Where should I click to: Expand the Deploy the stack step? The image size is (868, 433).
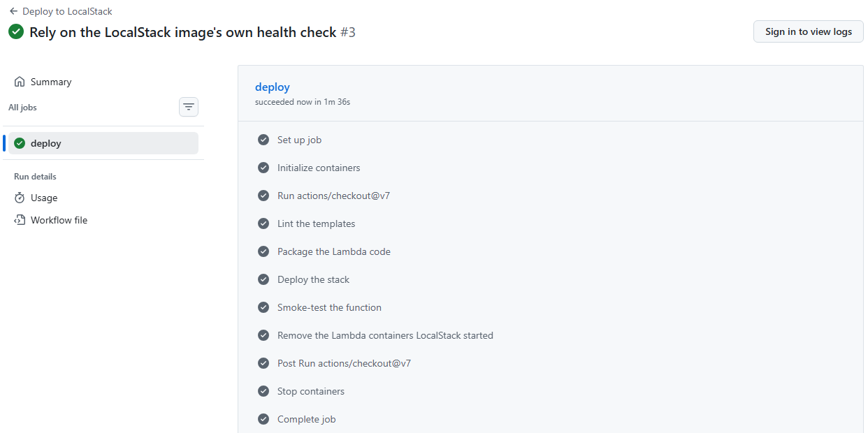tap(551, 279)
